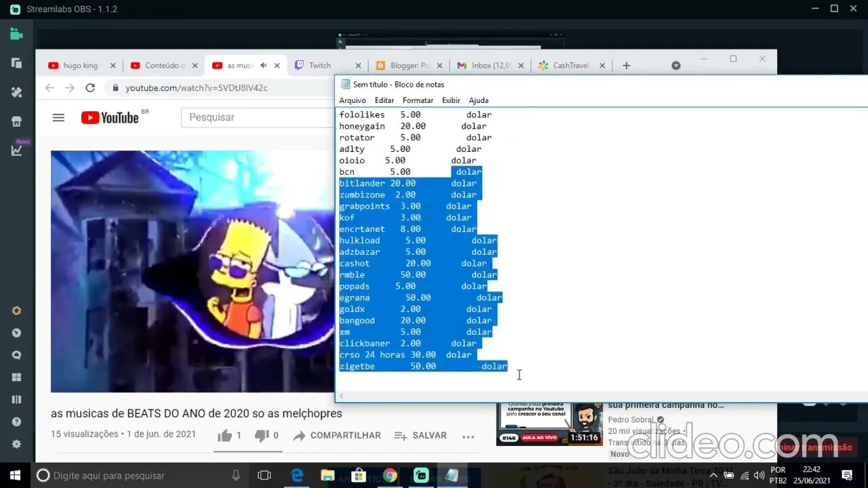Click the left arrow of Notepad horizontal scrollbar

[x=341, y=396]
